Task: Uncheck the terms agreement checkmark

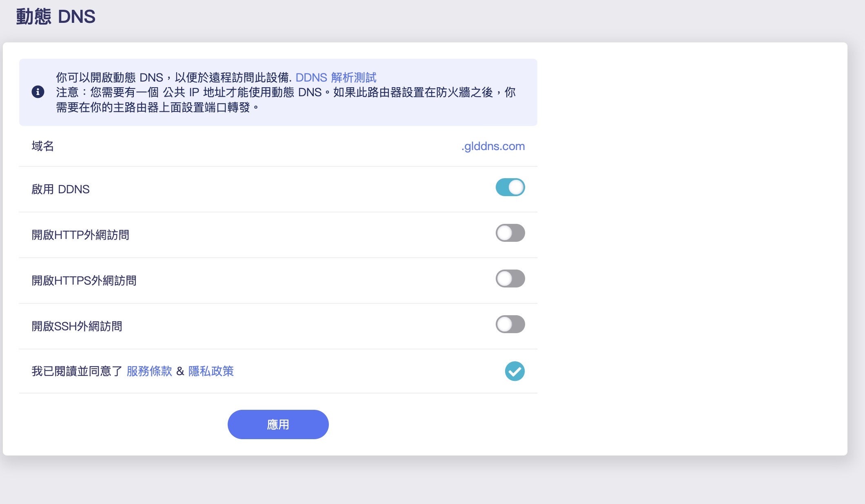Action: pyautogui.click(x=515, y=371)
